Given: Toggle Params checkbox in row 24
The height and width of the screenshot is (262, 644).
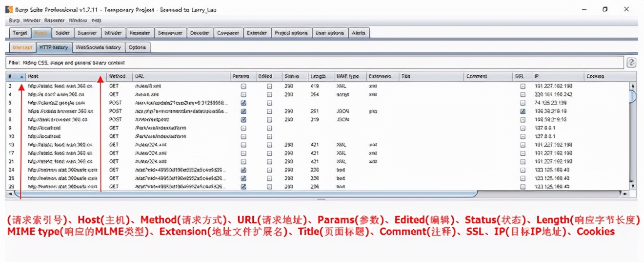Looking at the screenshot, I should tap(243, 170).
